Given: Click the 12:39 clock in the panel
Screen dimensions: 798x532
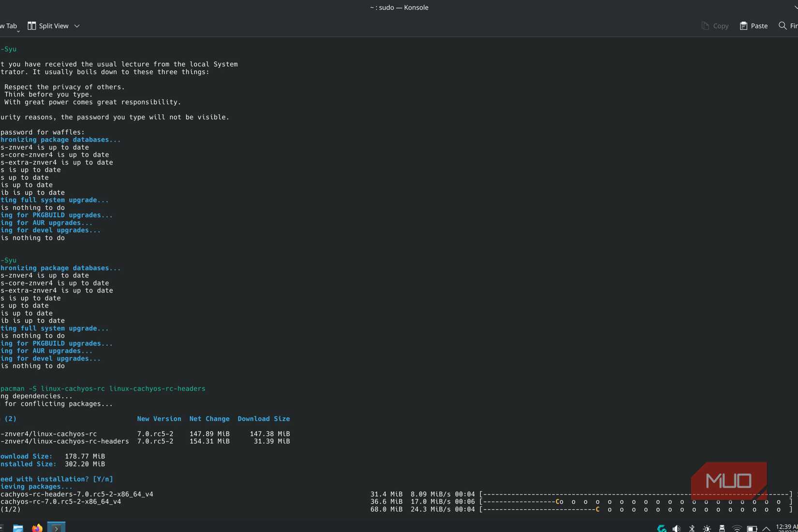Looking at the screenshot, I should coord(787,527).
